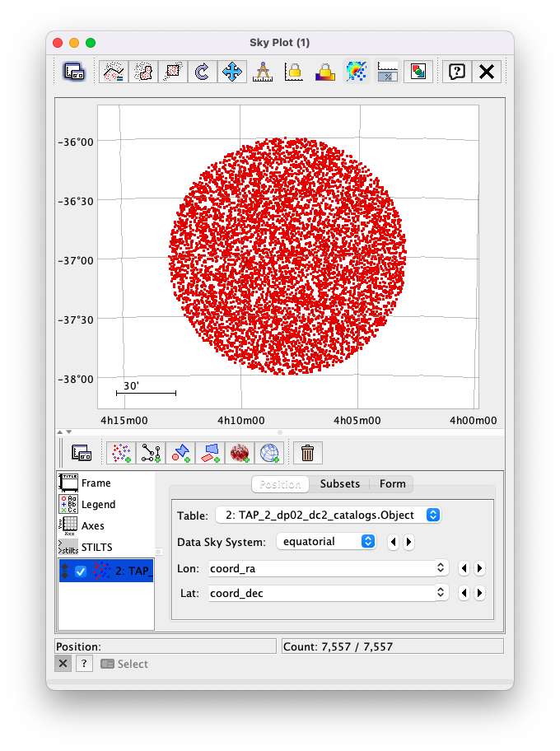Click the Float Controls icon in top toolbar
Viewport: 560px width, 751px height.
coord(74,72)
